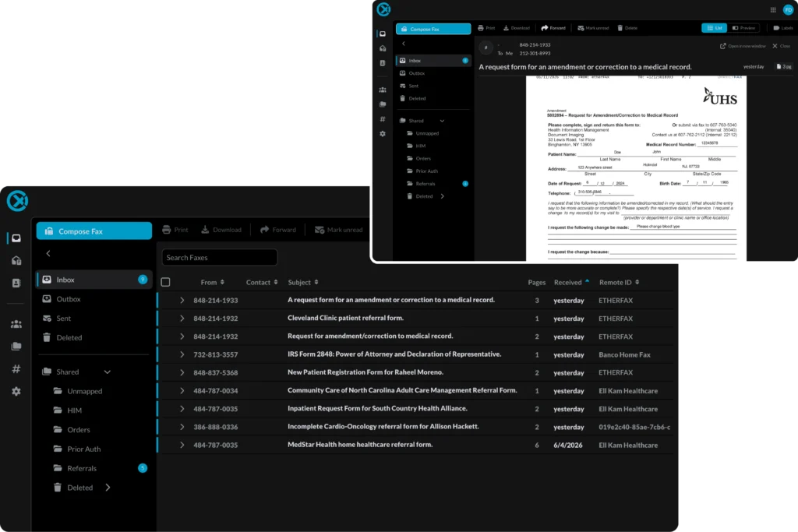Open the fax-building icon in fax list window's left rail
This screenshot has width=798, height=532.
tap(16, 260)
